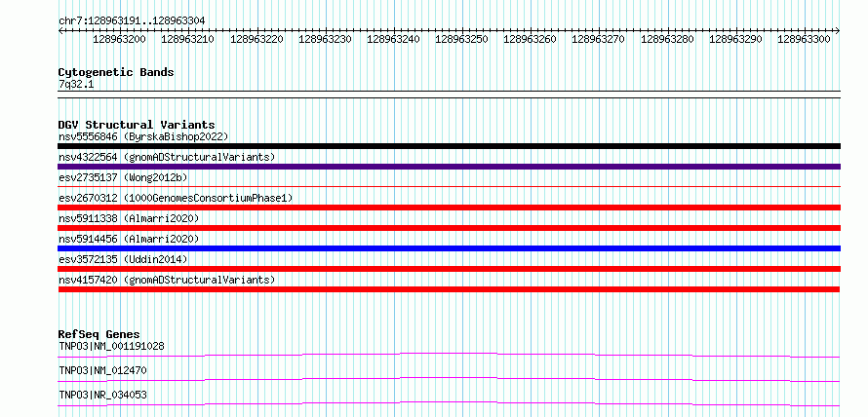Open variant nsv4322564 (gnomADStructuralVariants) label
868x417 pixels.
167,157
